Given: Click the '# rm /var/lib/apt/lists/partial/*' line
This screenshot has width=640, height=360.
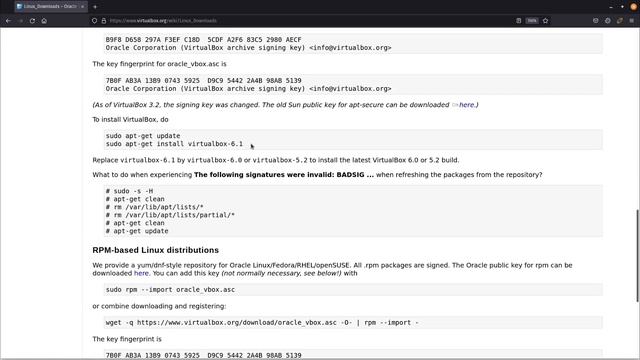Looking at the screenshot, I should [170, 215].
